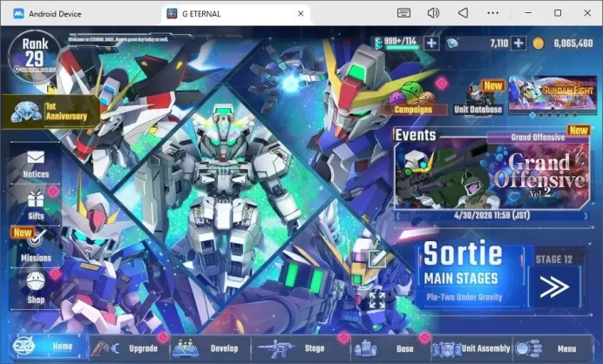Viewport: 603px width, 364px height.
Task: Click the Events heading
Action: tap(415, 135)
